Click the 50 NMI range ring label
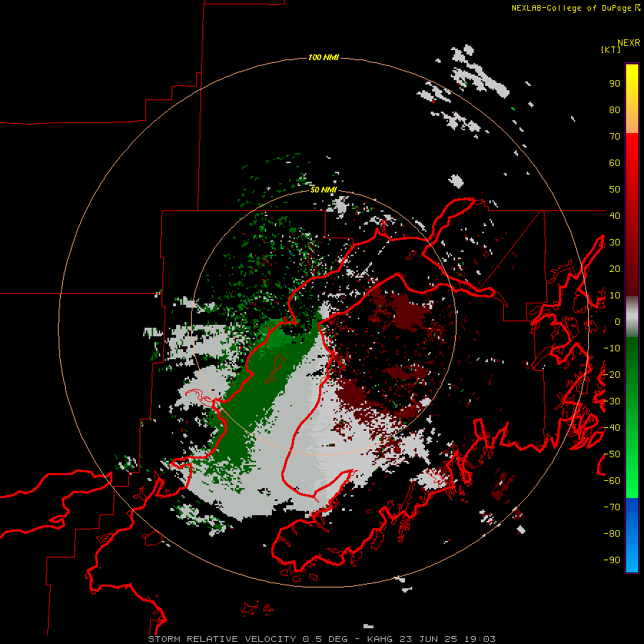 (323, 190)
